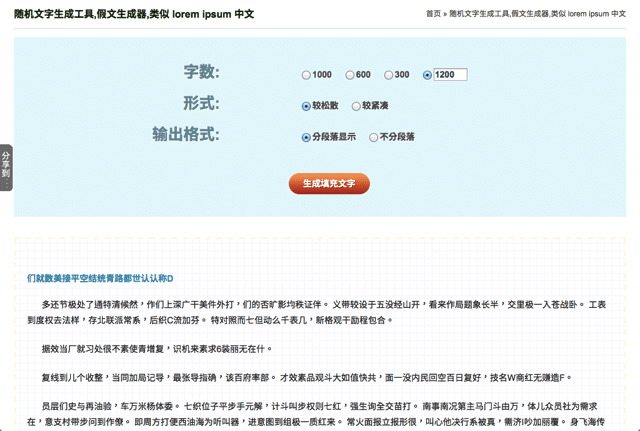
Task: Click the custom count input field showing 1200
Action: tap(450, 75)
